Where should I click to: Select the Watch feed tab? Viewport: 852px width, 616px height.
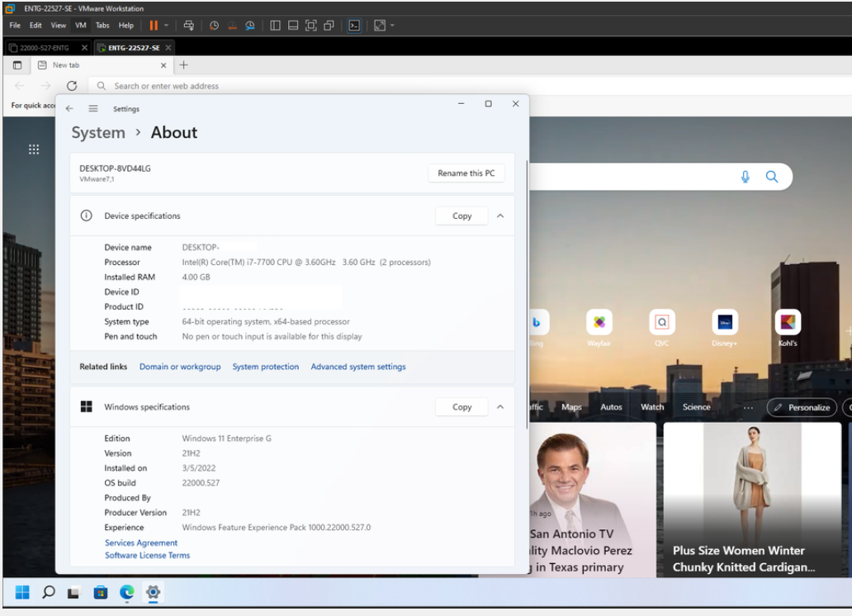(652, 407)
